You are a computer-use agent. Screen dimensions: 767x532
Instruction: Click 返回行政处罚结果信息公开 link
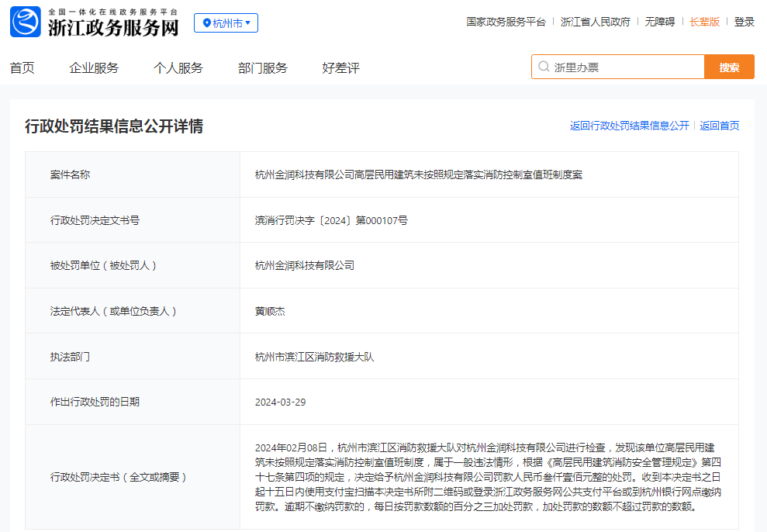[630, 126]
